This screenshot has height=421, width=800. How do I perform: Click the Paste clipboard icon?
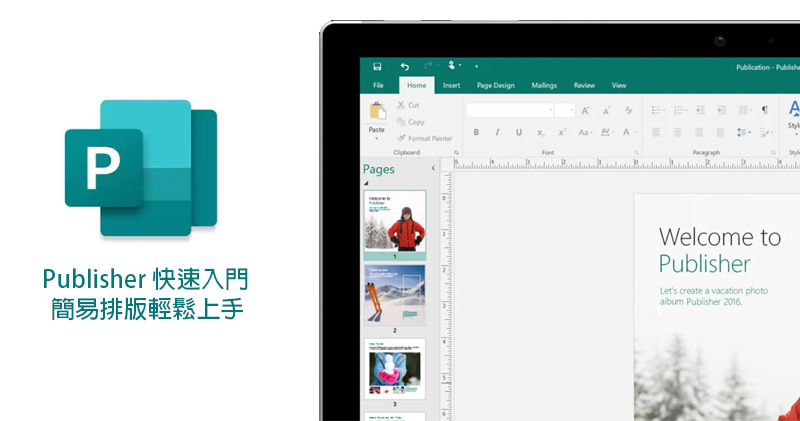click(x=378, y=111)
